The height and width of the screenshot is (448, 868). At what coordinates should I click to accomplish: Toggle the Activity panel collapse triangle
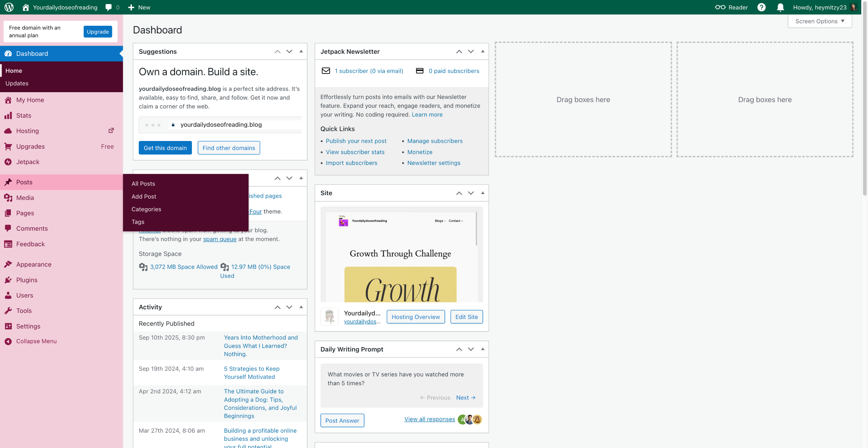point(301,307)
